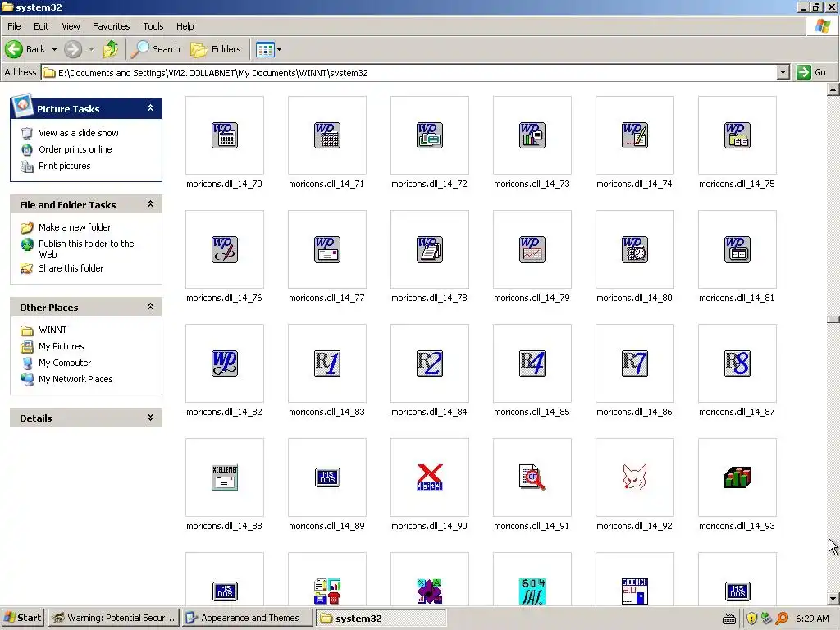
Task: Go up one folder level icon
Action: [111, 49]
